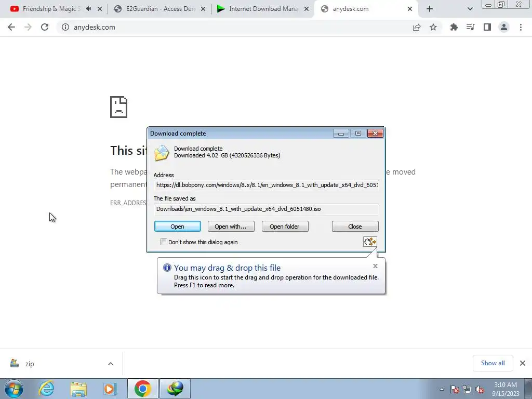This screenshot has height=399, width=532.
Task: Open the Chrome profile icon
Action: coord(504,27)
